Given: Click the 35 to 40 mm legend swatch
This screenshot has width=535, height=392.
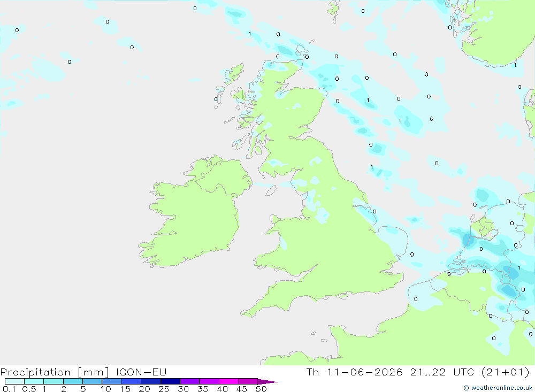Looking at the screenshot, I should (x=209, y=381).
